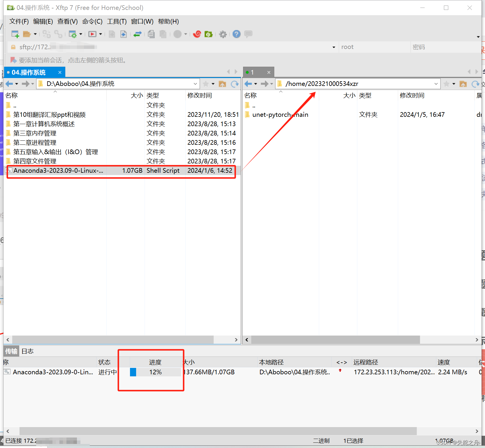This screenshot has height=448, width=485.
Task: Select the 第三章内存管理 folder
Action: pos(35,133)
